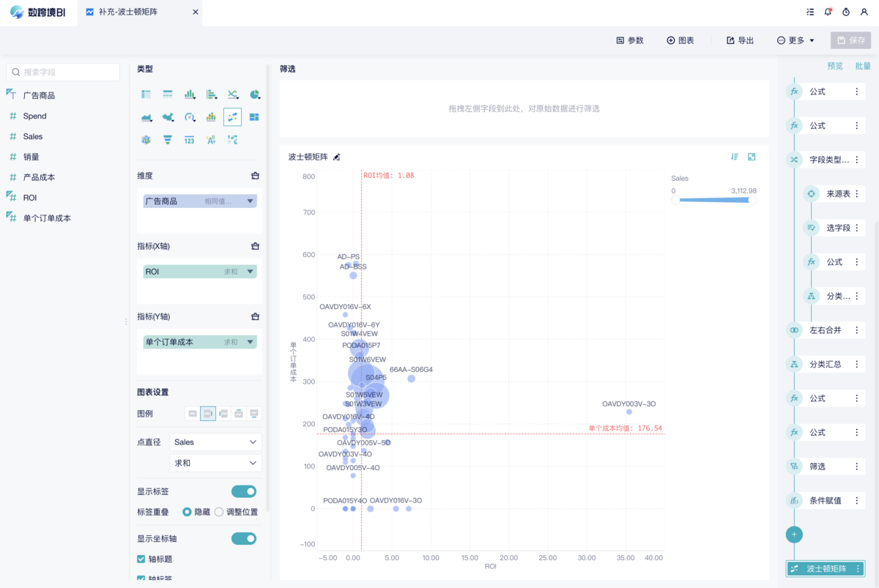Select the gauge chart type icon

[x=190, y=117]
